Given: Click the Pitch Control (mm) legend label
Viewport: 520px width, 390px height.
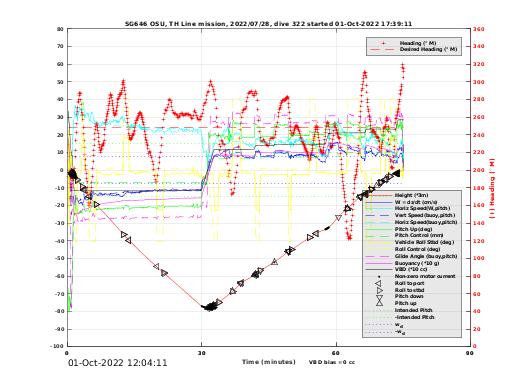Looking at the screenshot, I should [x=419, y=235].
